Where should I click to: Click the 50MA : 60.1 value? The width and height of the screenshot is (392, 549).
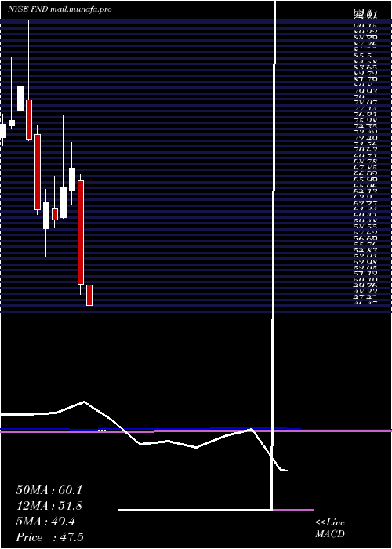point(49,490)
